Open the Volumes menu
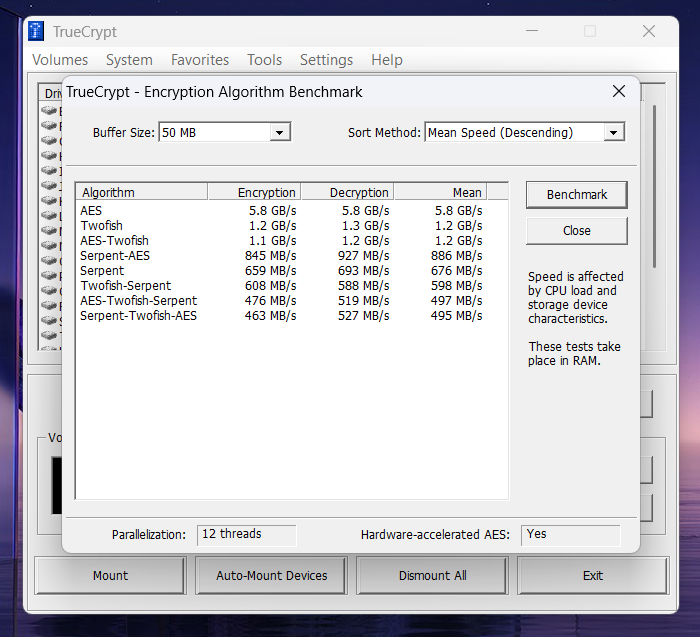Screen dimensions: 700x637 (x=60, y=60)
